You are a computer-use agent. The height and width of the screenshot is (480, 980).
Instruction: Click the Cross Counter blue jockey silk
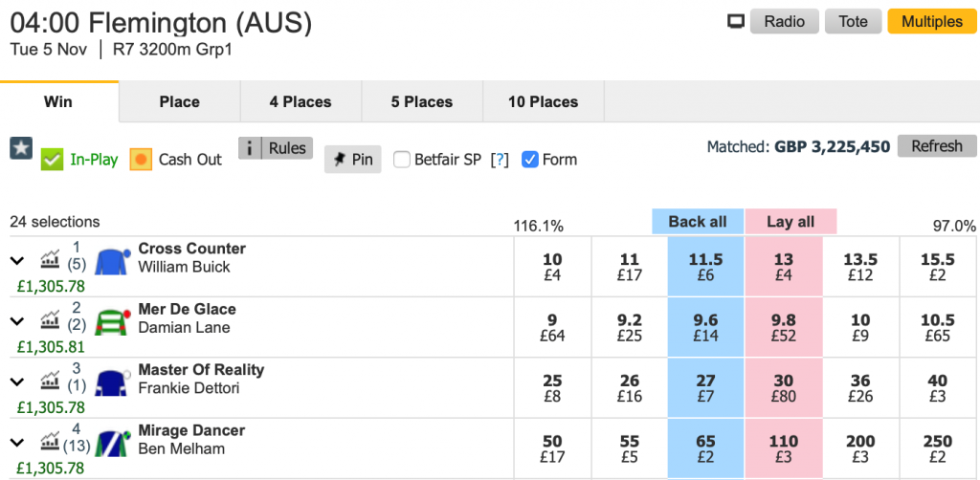pos(112,262)
